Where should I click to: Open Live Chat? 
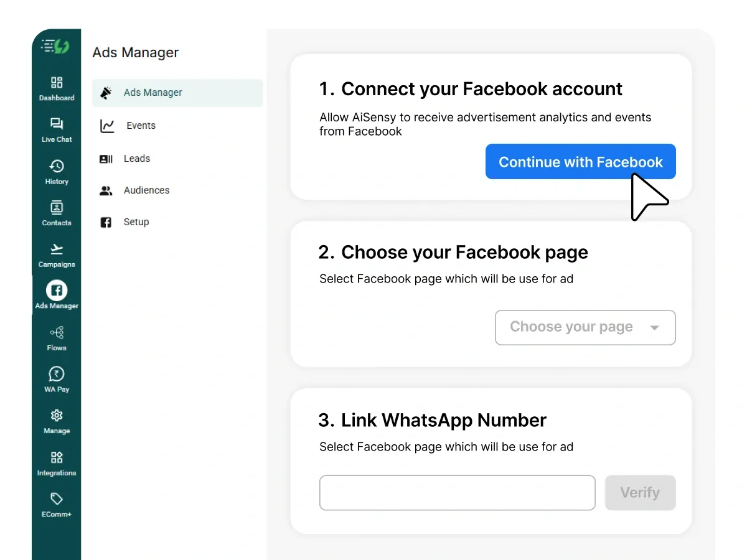click(x=56, y=129)
